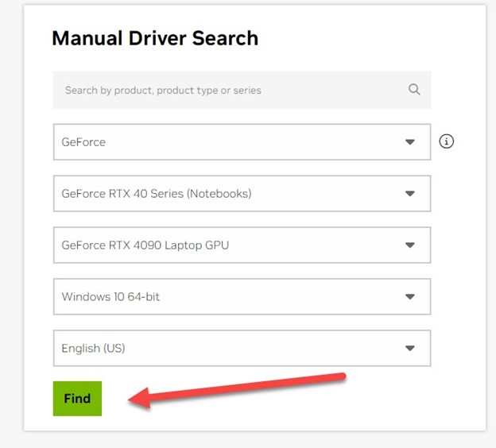Viewport: 496px width, 448px height.
Task: Click the arrow on Windows 10 64-bit dropdown
Action: pos(410,297)
